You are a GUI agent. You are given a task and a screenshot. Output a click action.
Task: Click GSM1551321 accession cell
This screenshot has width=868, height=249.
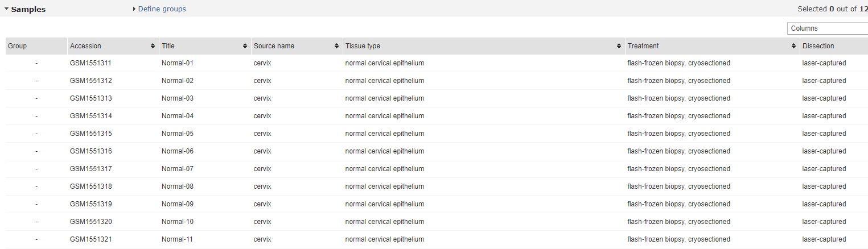[90, 239]
